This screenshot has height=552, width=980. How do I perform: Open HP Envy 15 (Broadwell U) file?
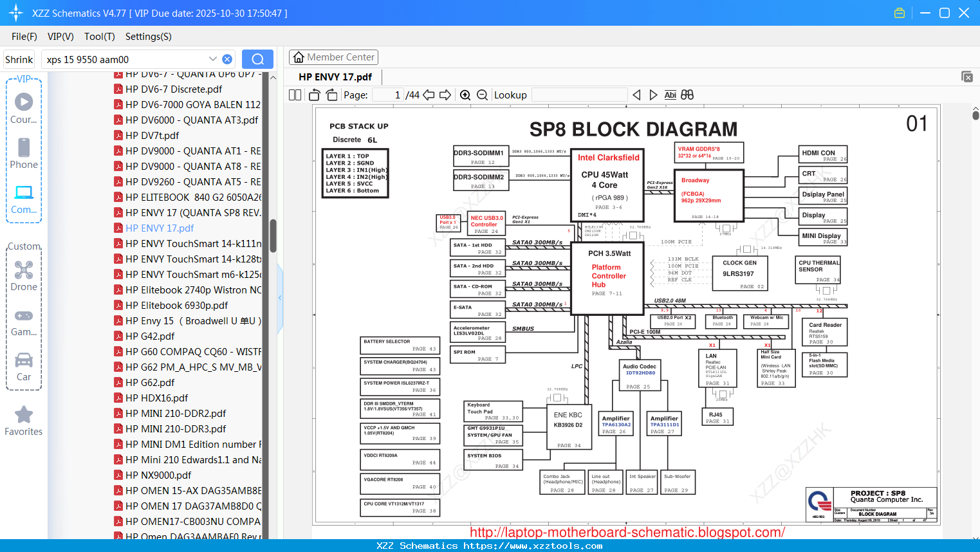coord(193,321)
